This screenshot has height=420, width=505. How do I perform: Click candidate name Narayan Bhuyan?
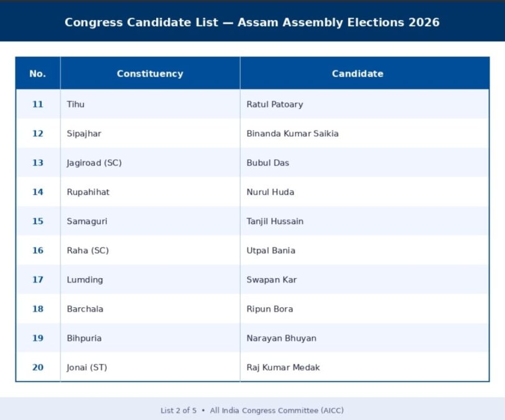281,338
